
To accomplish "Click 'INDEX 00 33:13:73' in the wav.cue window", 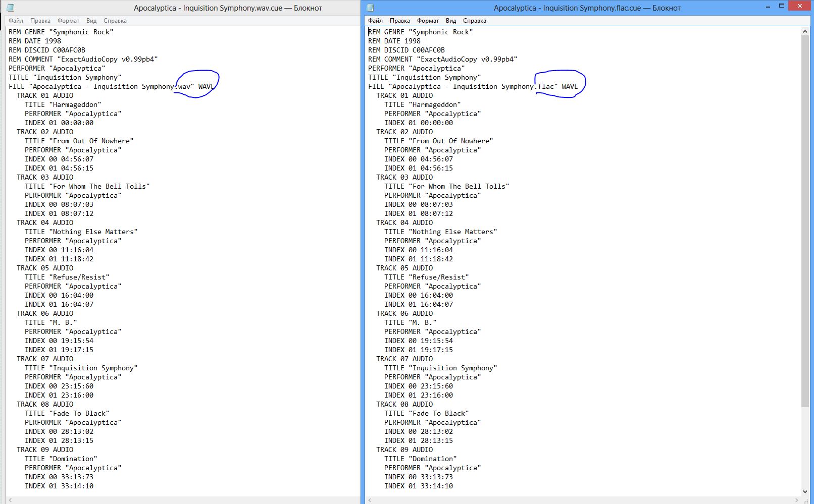I will (x=59, y=477).
